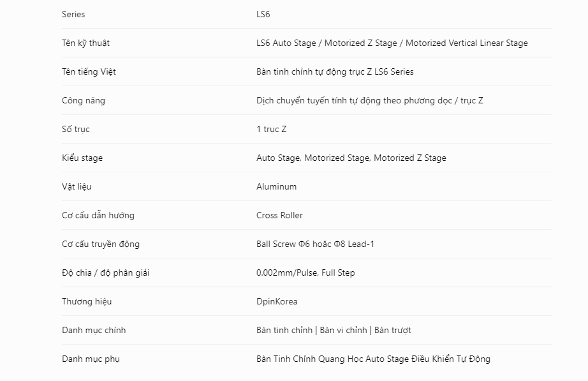Select the LS6 series value

[263, 14]
